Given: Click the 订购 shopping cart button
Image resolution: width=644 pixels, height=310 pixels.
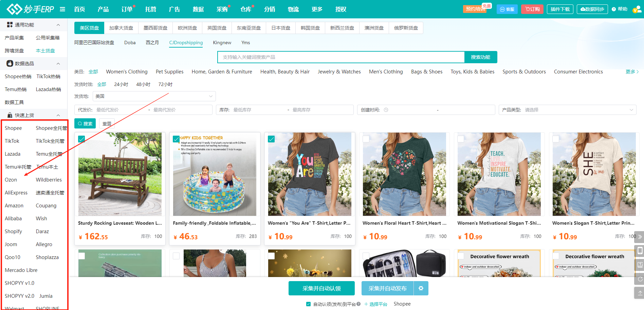Looking at the screenshot, I should click(x=532, y=9).
